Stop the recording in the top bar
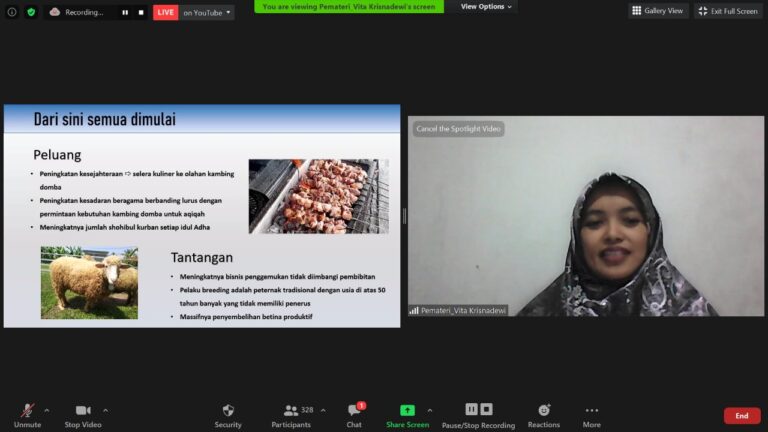The width and height of the screenshot is (768, 432). pyautogui.click(x=141, y=13)
